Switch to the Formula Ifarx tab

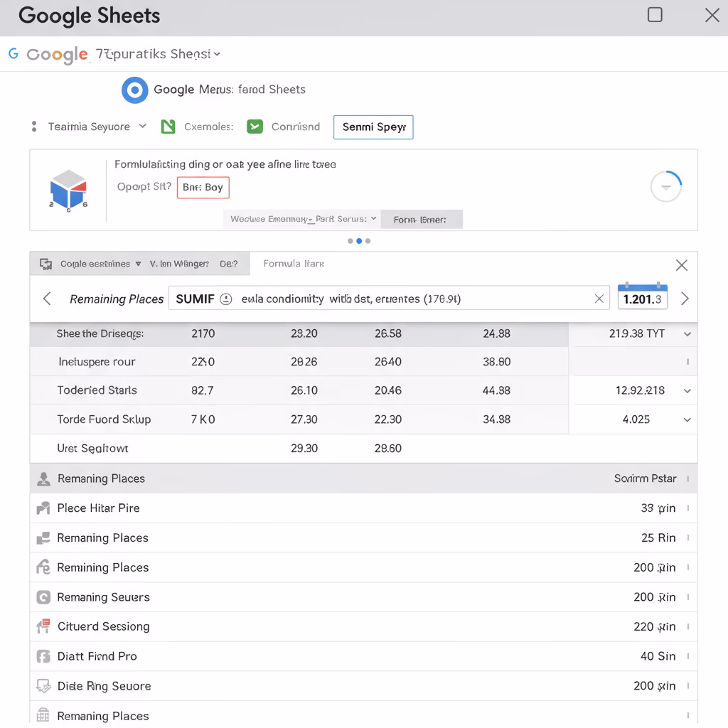294,263
